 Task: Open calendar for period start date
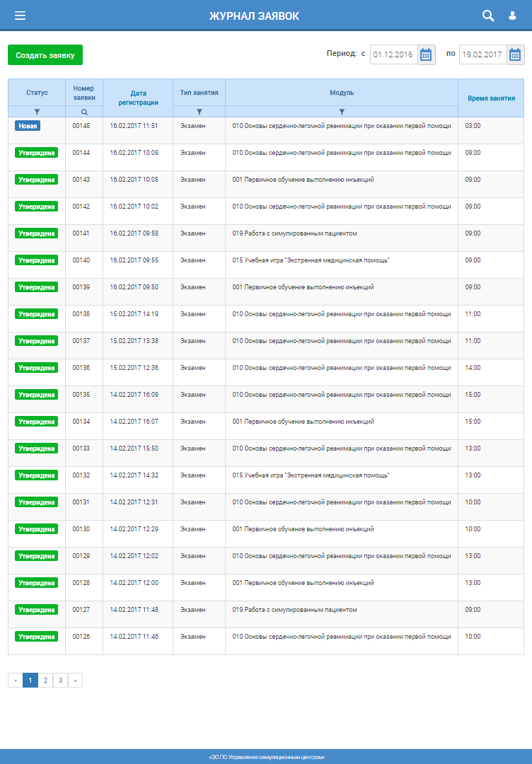pyautogui.click(x=427, y=54)
